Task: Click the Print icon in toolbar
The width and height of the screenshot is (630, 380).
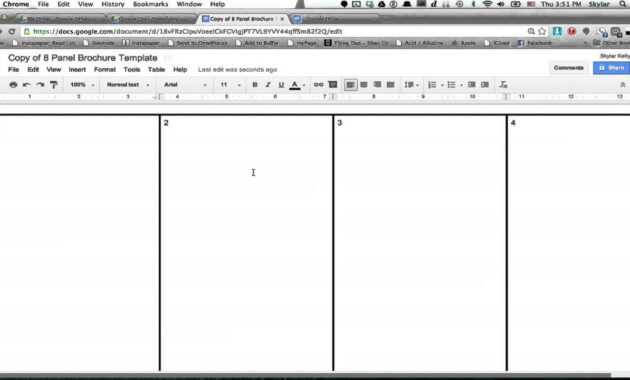Action: point(13,85)
